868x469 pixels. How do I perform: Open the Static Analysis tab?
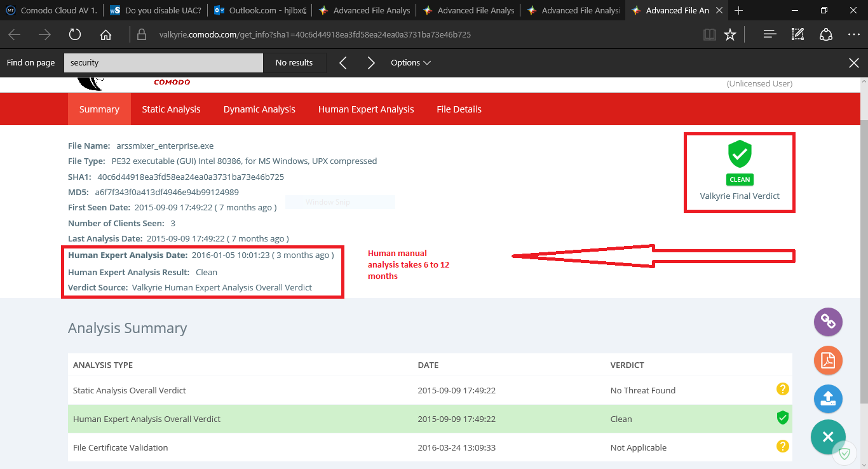(171, 109)
